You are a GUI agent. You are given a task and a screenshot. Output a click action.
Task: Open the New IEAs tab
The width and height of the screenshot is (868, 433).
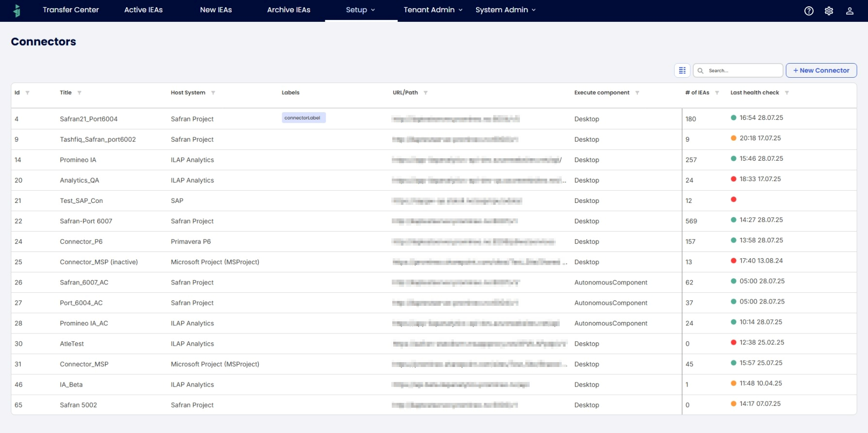pyautogui.click(x=216, y=10)
